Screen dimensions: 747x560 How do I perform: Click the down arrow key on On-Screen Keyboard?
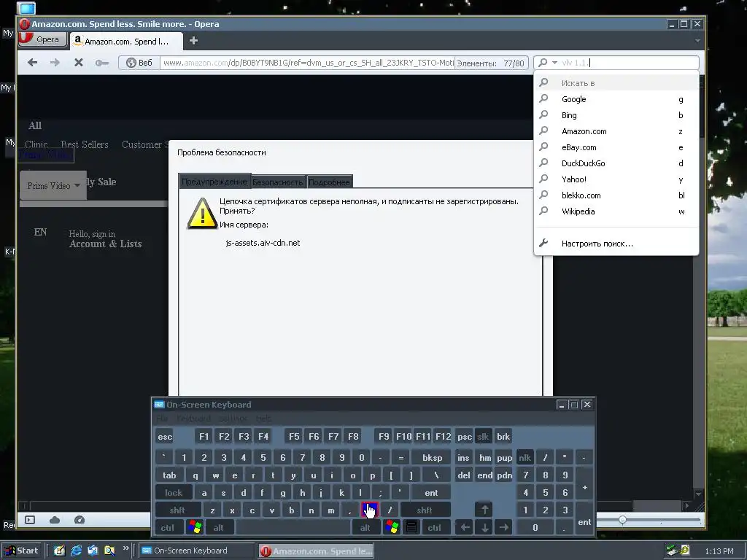point(484,527)
